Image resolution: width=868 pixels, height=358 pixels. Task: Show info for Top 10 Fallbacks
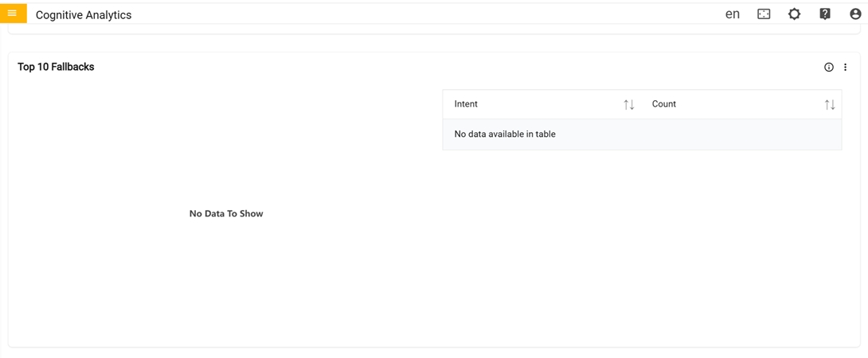[829, 68]
